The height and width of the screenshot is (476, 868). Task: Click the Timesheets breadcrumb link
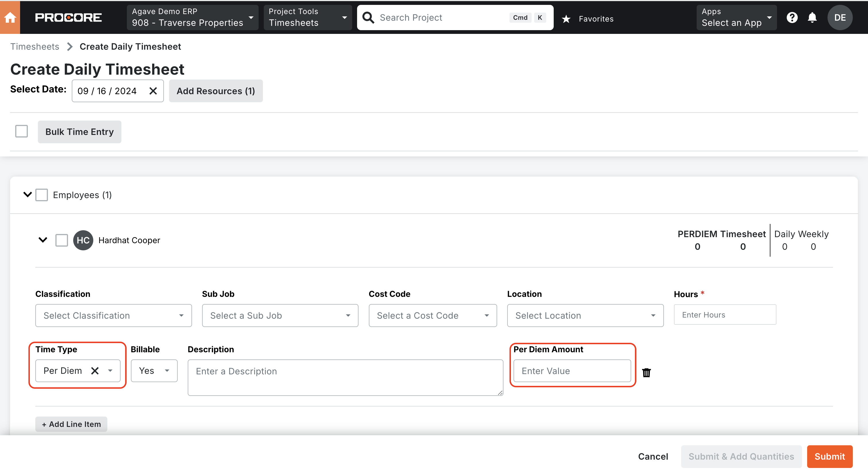[34, 46]
